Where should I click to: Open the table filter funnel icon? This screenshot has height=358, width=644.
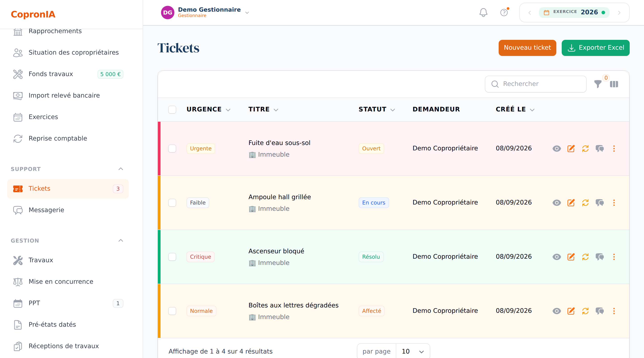(598, 84)
